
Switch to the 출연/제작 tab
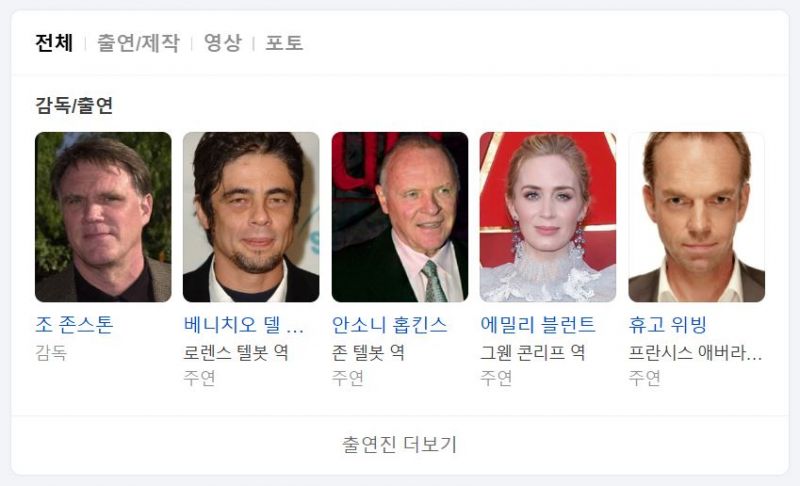point(138,43)
